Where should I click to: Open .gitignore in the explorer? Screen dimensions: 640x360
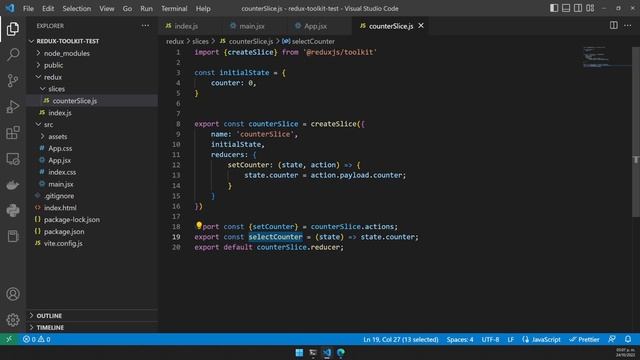tap(59, 196)
